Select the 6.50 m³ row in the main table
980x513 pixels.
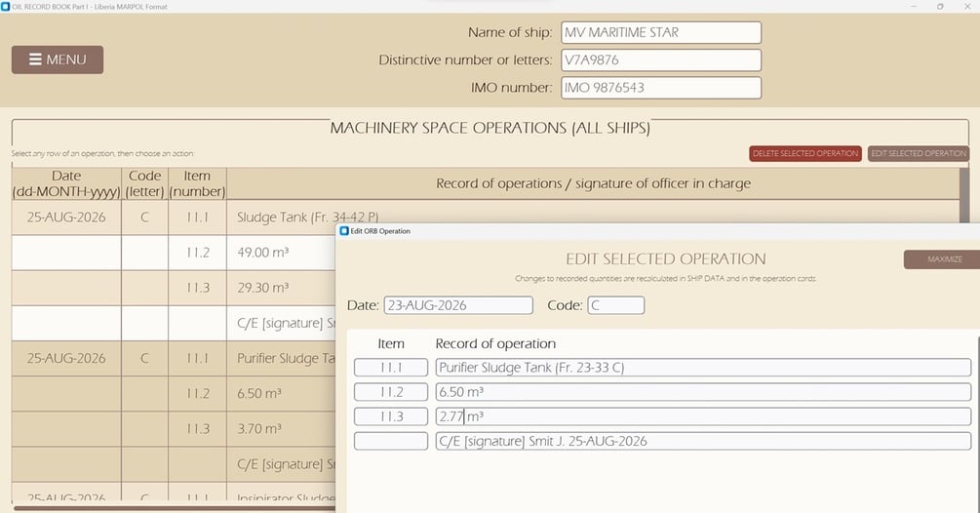point(174,393)
